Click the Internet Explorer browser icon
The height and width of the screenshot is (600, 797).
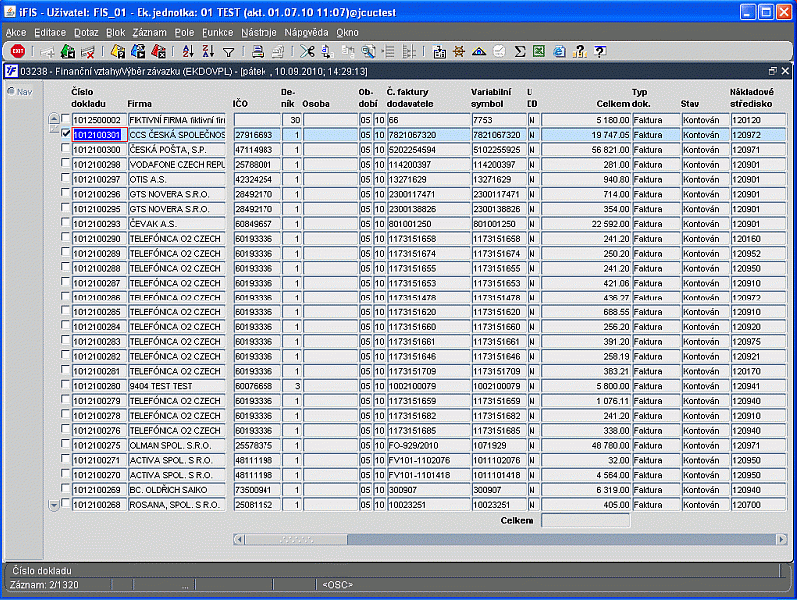pos(559,51)
